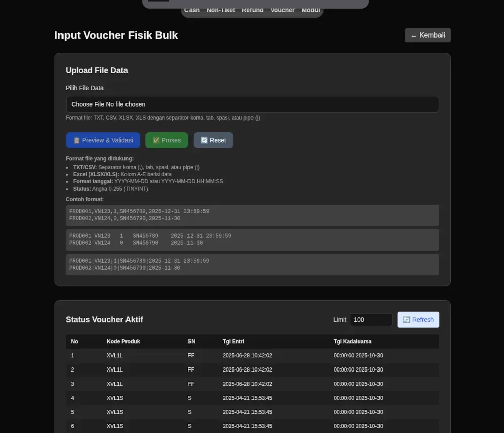The width and height of the screenshot is (504, 433).
Task: Open the Non-Tiket section
Action: pos(220,10)
